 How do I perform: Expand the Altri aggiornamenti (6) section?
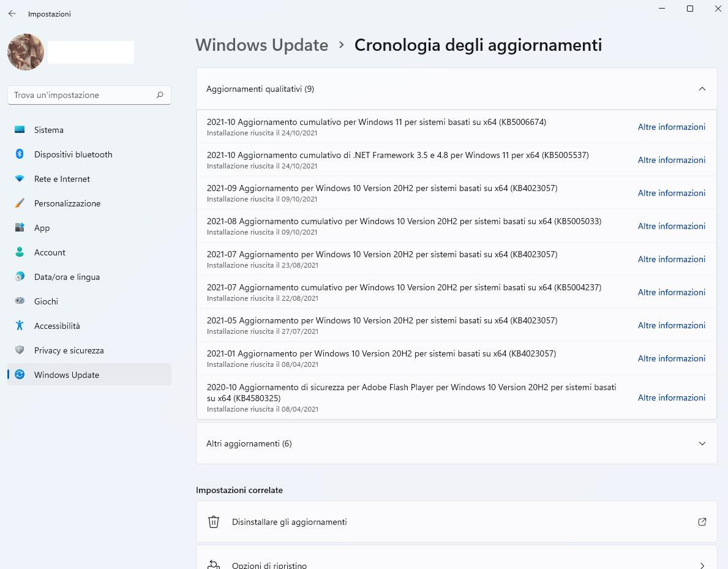(456, 443)
